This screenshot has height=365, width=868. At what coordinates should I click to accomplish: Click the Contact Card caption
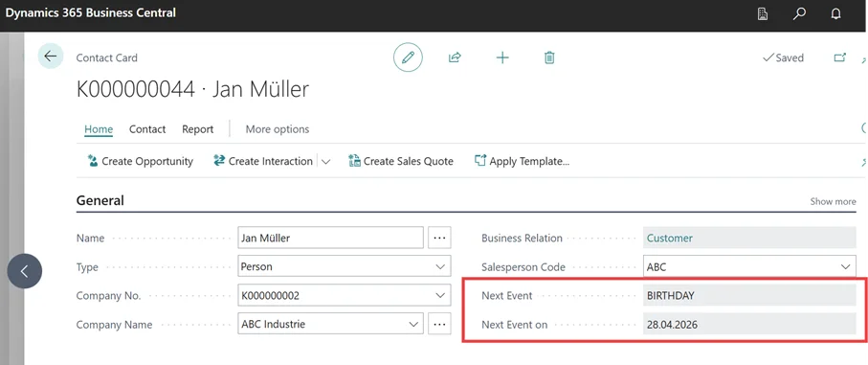[x=107, y=57]
